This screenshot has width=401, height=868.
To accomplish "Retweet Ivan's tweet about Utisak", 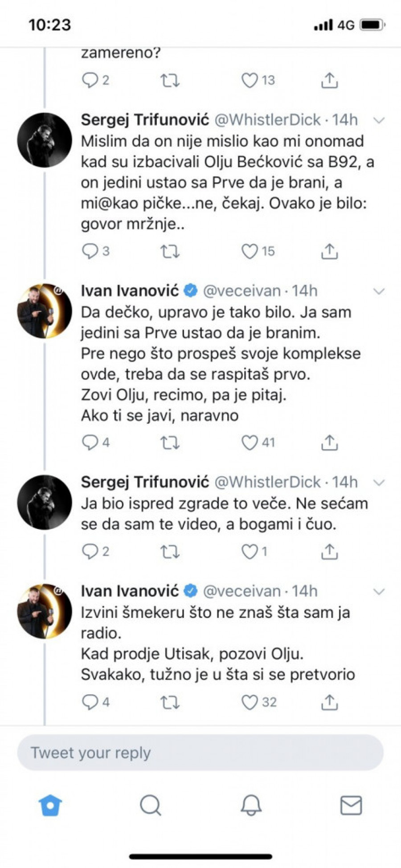I will [170, 702].
